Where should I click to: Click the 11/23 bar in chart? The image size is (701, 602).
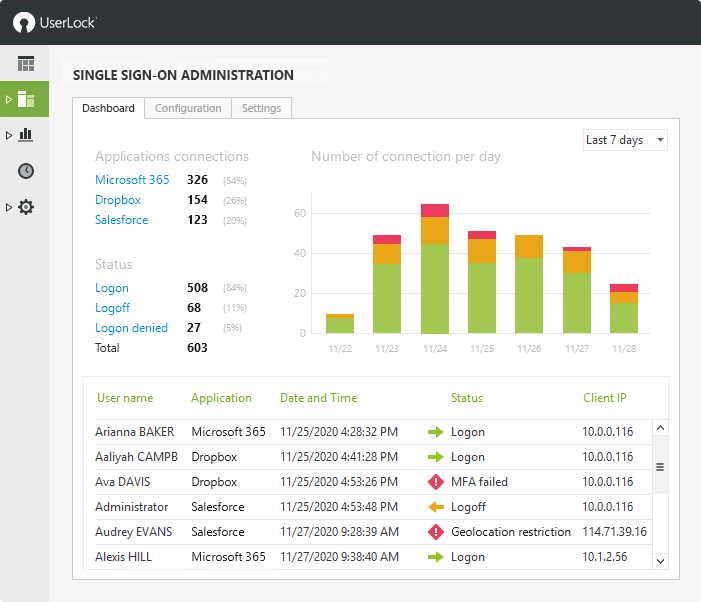pyautogui.click(x=387, y=284)
